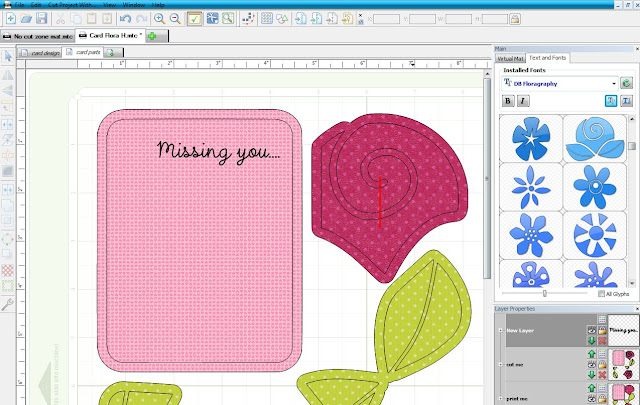Zoom in with the plus magnifier
Image resolution: width=640 pixels, height=405 pixels.
point(159,18)
